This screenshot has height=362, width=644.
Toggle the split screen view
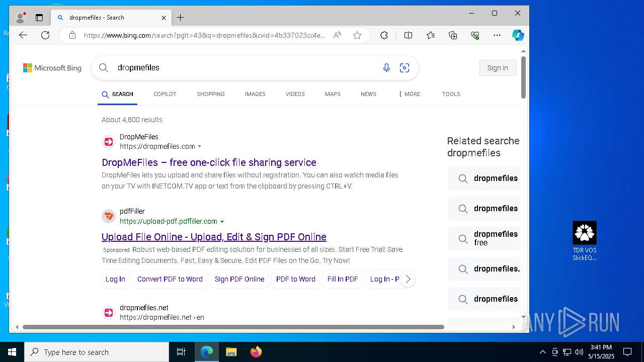[x=408, y=35]
